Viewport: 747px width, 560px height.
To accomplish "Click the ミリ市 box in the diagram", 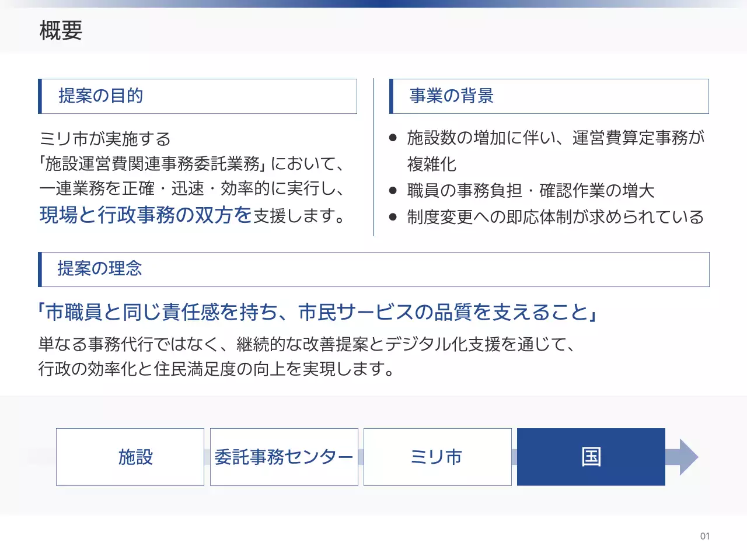I will click(x=438, y=457).
